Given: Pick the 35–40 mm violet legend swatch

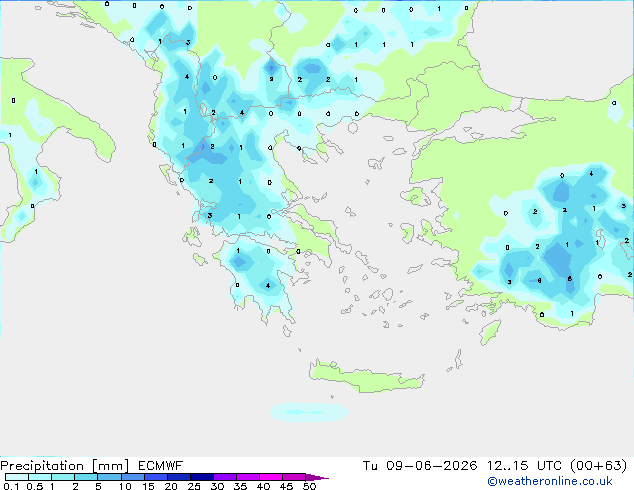Looking at the screenshot, I should (247, 477).
